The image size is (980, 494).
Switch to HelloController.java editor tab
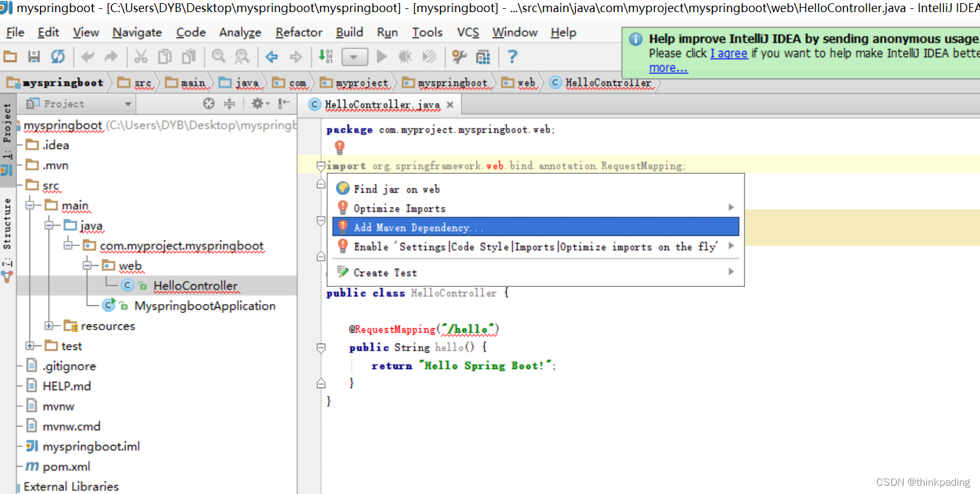(x=382, y=105)
